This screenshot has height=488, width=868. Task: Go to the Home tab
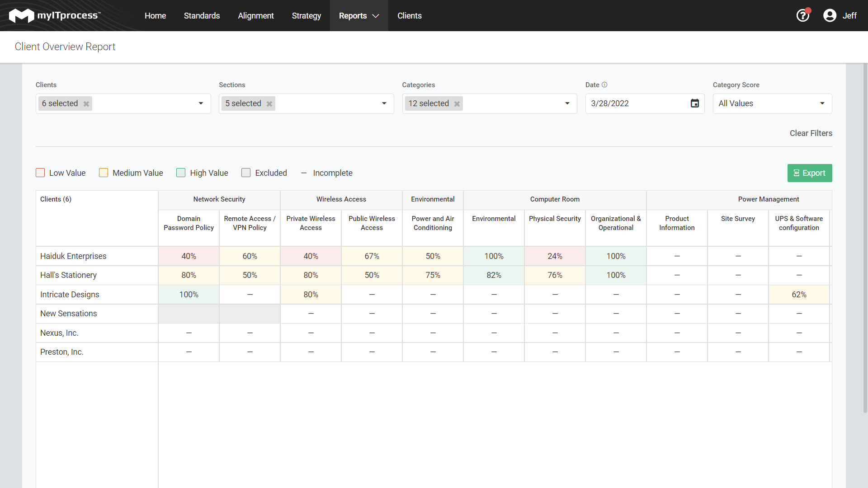(155, 15)
